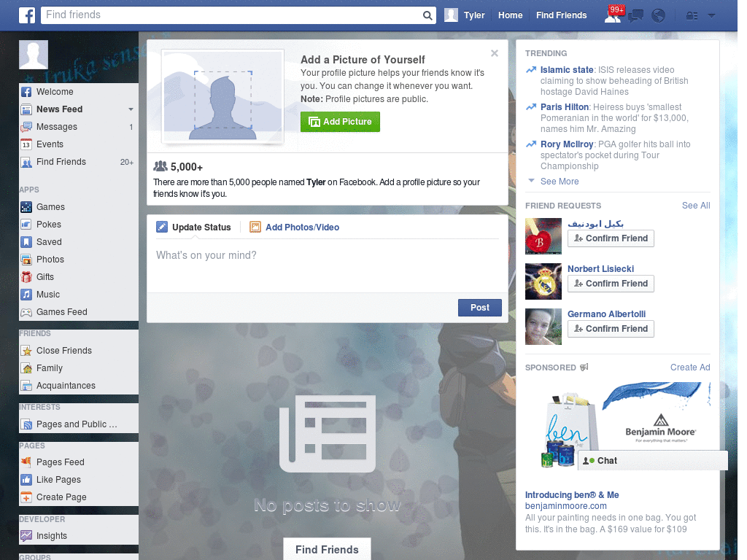Viewport: 747px width, 560px height.
Task: Dismiss the Add a Picture card
Action: 495,53
